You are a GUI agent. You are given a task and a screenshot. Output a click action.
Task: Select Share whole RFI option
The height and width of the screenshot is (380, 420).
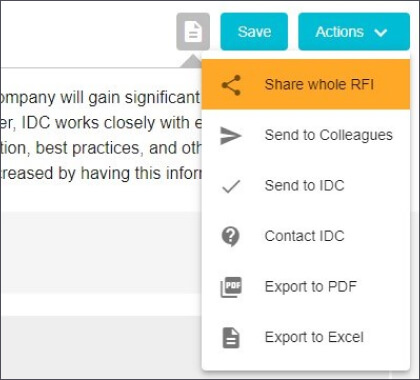[306, 84]
